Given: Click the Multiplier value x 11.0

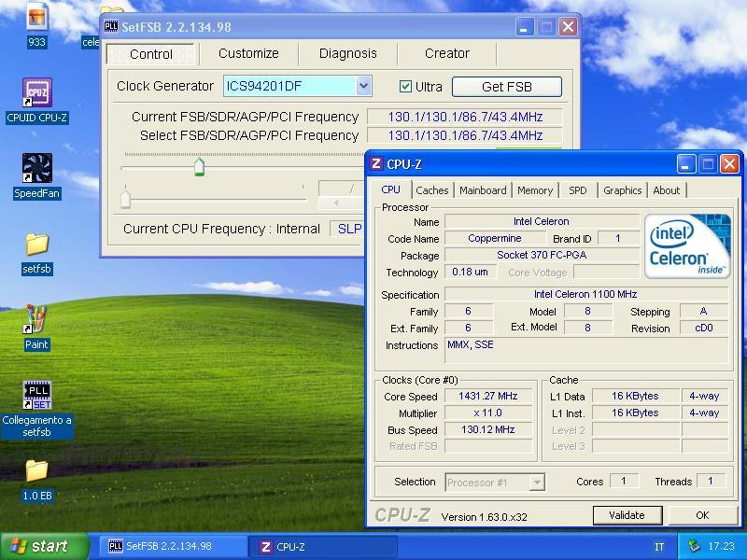Looking at the screenshot, I should 488,413.
